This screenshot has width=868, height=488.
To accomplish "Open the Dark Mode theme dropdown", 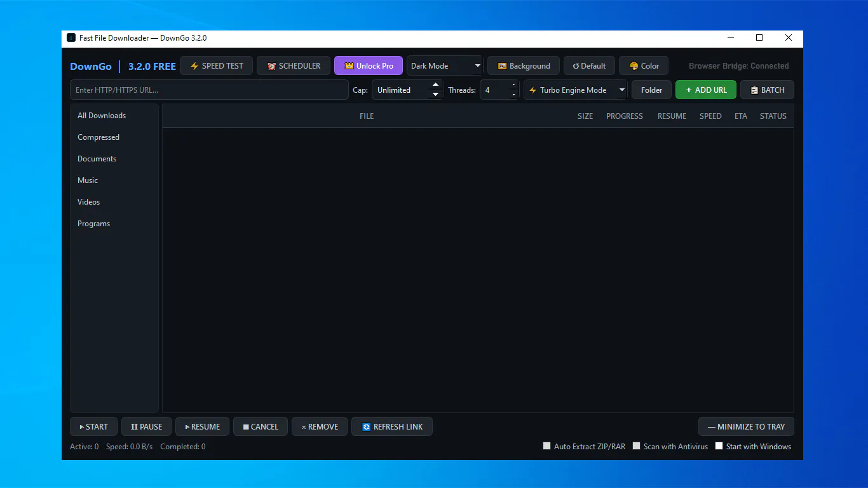I will point(445,66).
